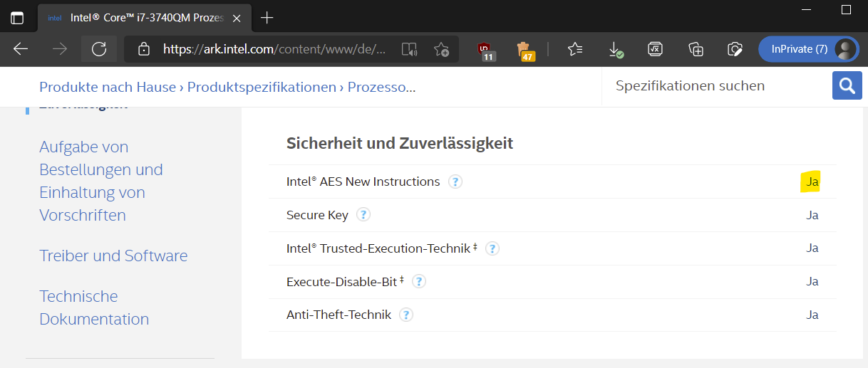Open a new browser tab
The width and height of the screenshot is (868, 368).
point(267,18)
